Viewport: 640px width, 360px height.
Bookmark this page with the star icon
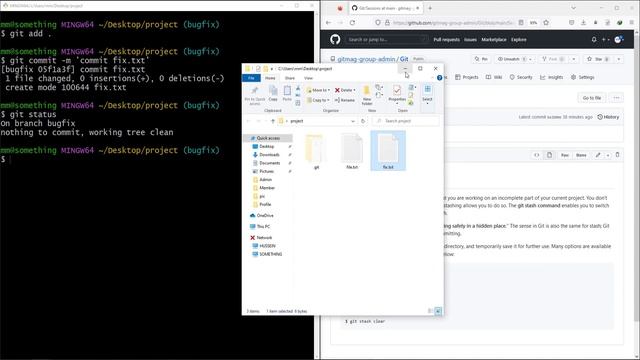point(546,23)
